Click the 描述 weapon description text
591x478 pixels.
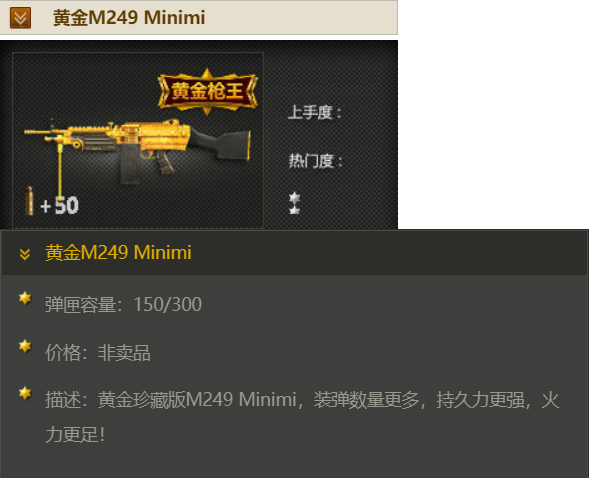click(x=302, y=417)
